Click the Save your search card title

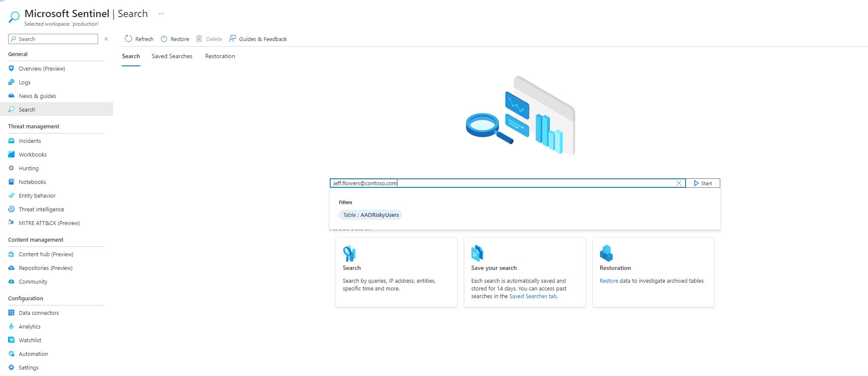tap(494, 268)
